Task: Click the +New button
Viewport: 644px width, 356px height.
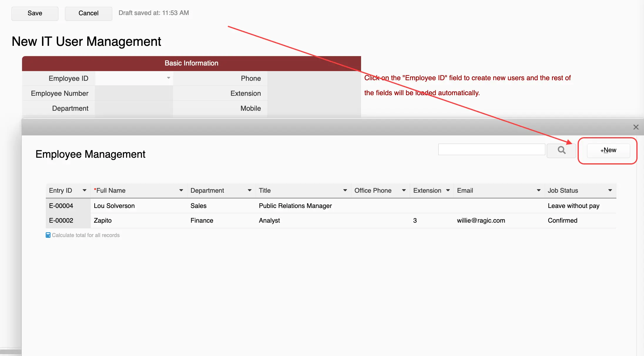Action: click(608, 150)
